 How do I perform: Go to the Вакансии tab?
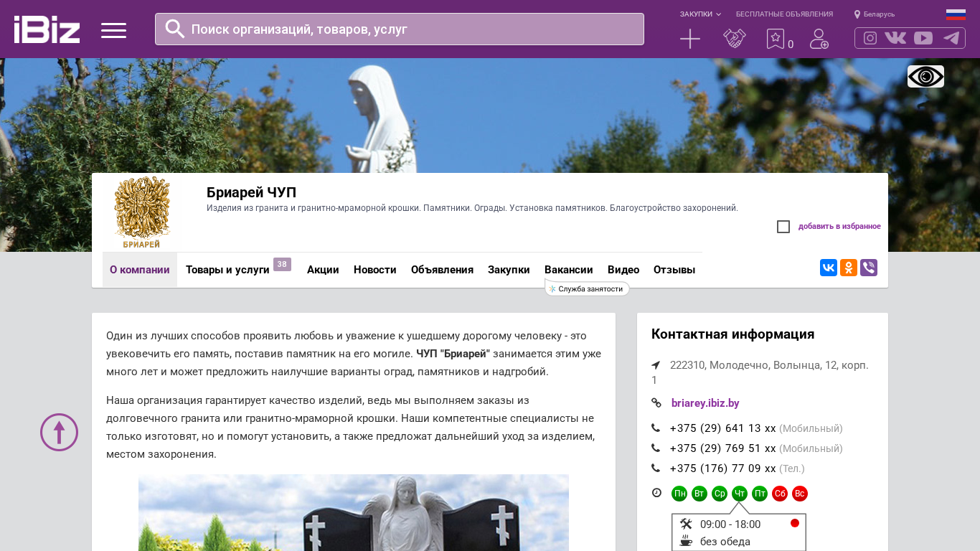click(x=569, y=270)
